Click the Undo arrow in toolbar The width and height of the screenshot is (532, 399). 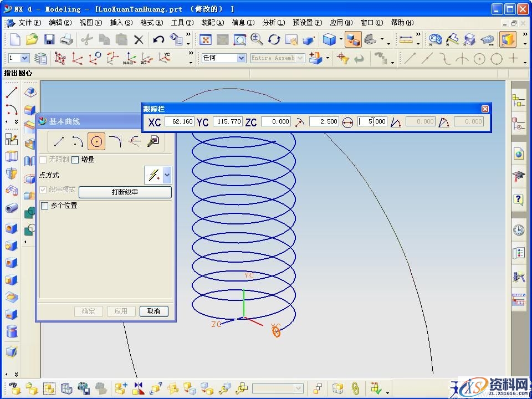(x=158, y=39)
